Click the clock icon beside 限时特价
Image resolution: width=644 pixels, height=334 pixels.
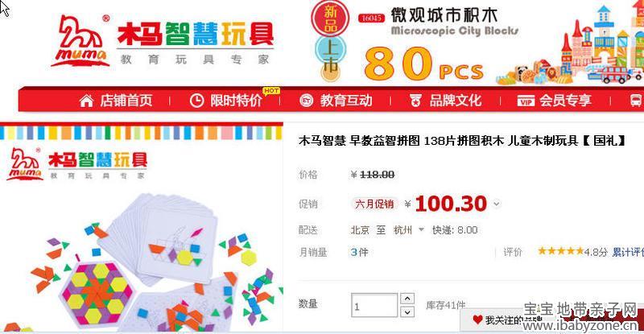[196, 101]
